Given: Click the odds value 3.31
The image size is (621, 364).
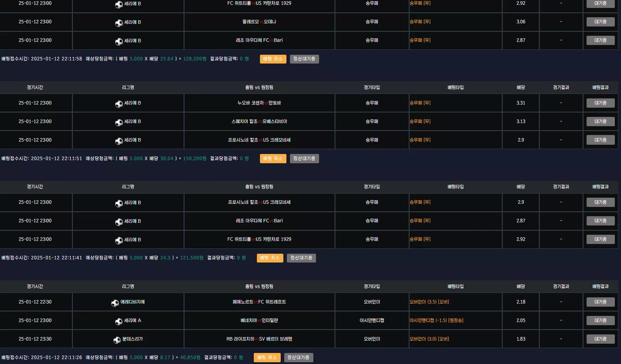Looking at the screenshot, I should click(521, 103).
